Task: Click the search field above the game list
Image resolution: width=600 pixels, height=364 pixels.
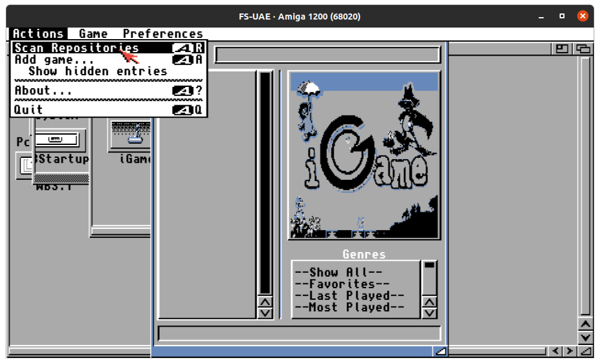Action: [328, 54]
